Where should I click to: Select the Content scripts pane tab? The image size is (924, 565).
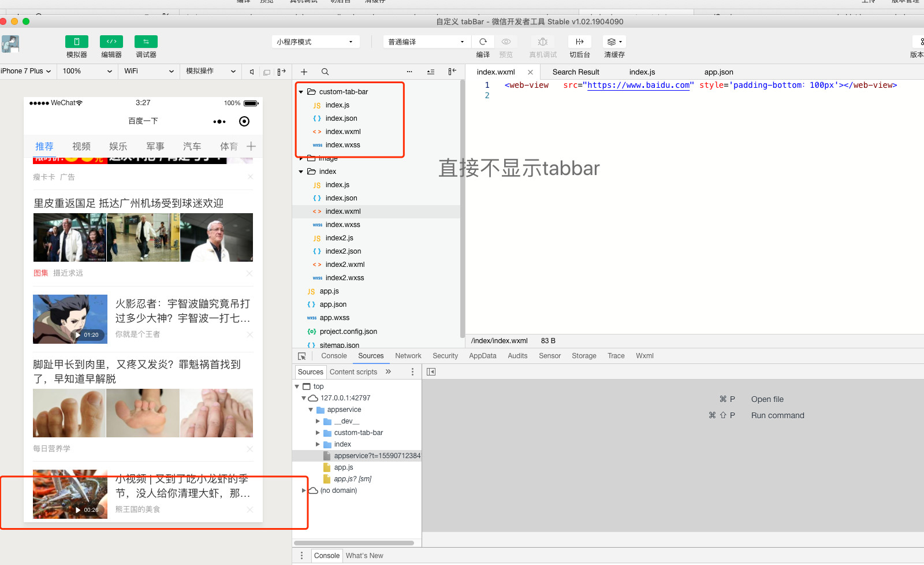click(353, 372)
